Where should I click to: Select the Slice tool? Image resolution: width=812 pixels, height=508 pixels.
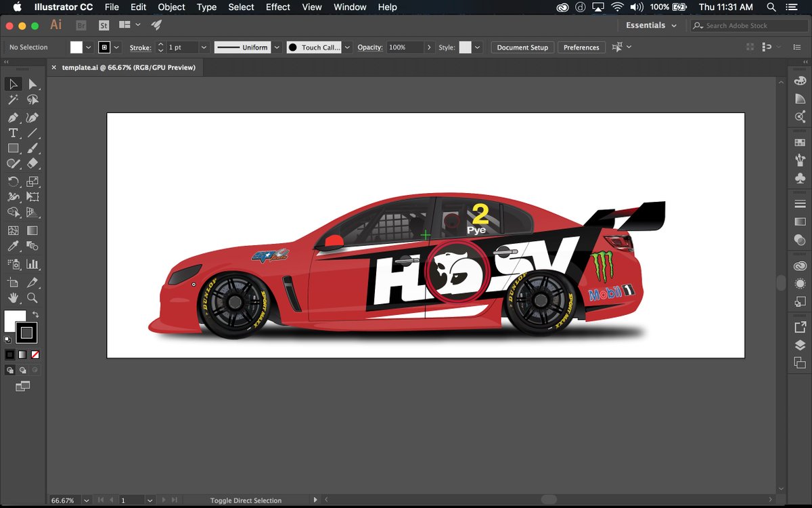tap(32, 282)
